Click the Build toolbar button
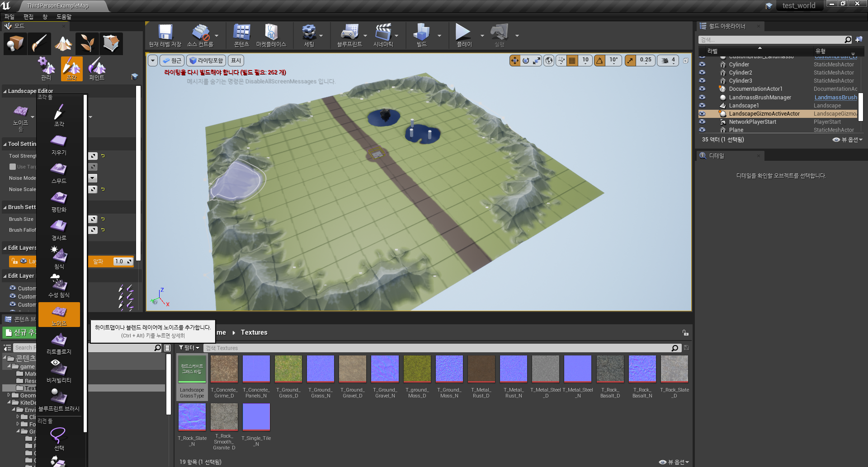 click(x=422, y=35)
